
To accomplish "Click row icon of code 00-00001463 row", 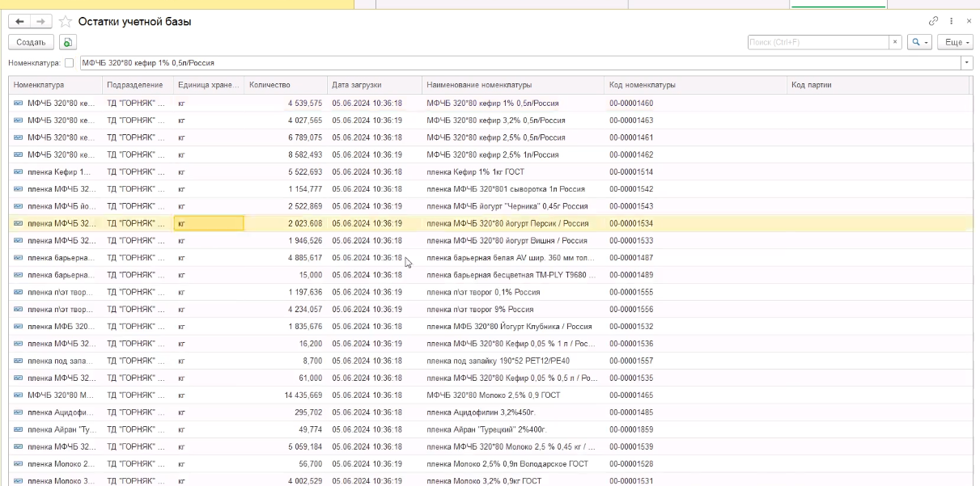I will [19, 120].
